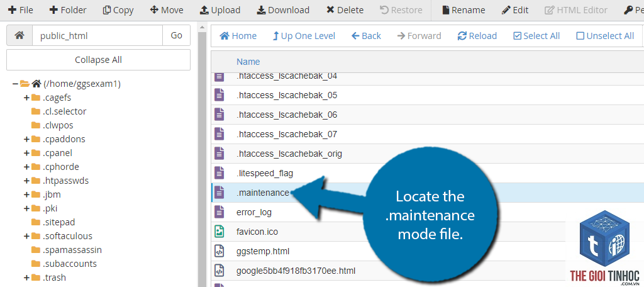Expand the .trash folder
Screen dimensions: 644x287
[x=26, y=278]
